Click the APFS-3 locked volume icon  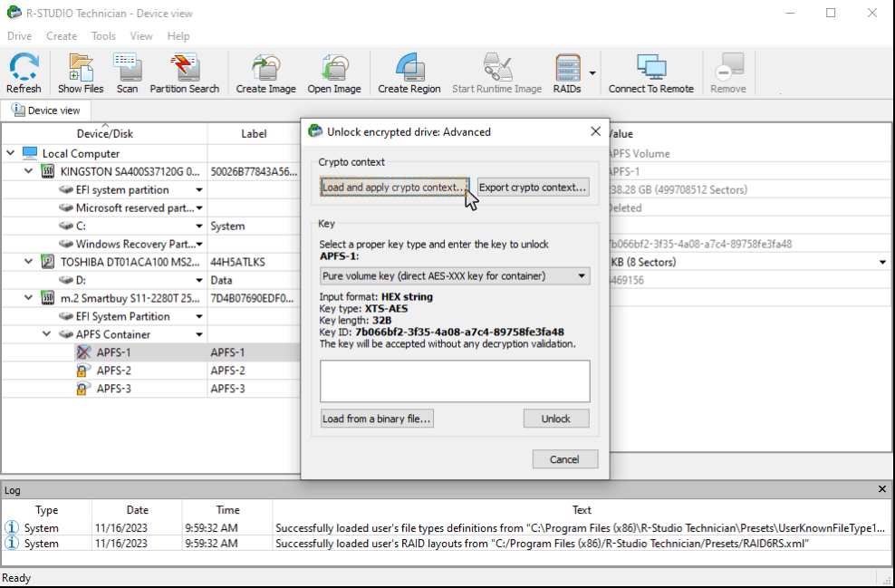(x=83, y=389)
